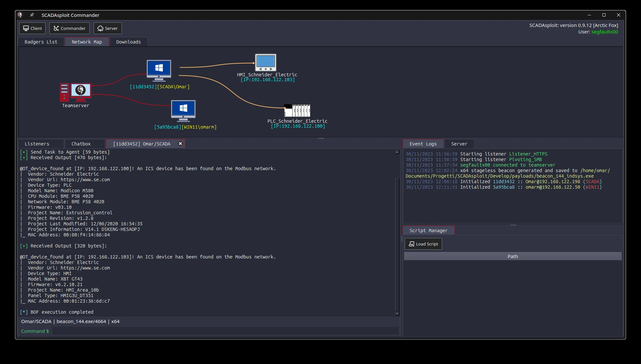
Task: Switch to the Network Map tab
Action: click(87, 42)
